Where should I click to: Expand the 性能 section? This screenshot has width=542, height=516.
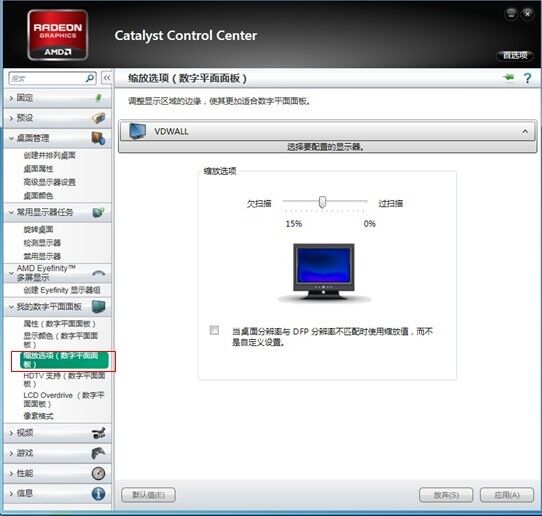11,473
